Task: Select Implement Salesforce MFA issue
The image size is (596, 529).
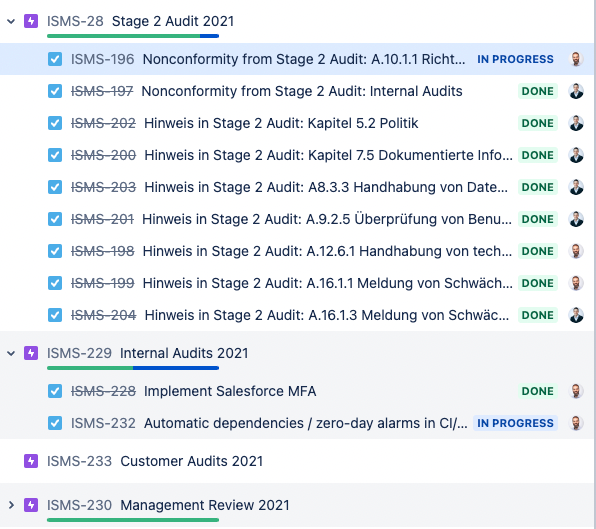Action: [296, 391]
